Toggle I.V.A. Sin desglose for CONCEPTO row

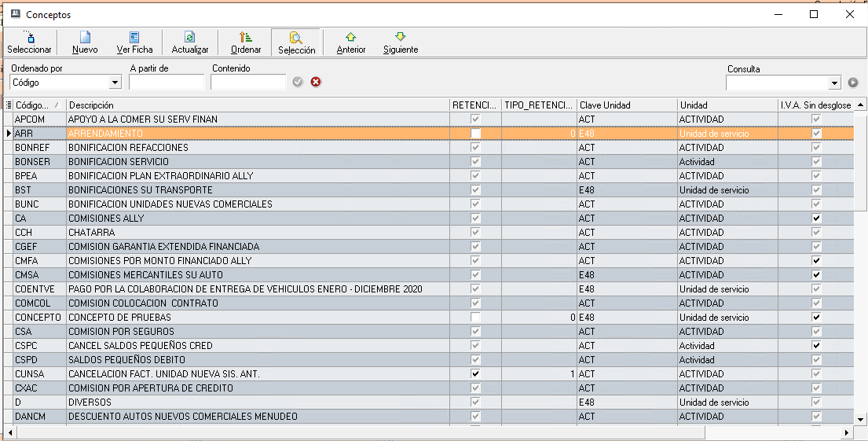coord(816,317)
